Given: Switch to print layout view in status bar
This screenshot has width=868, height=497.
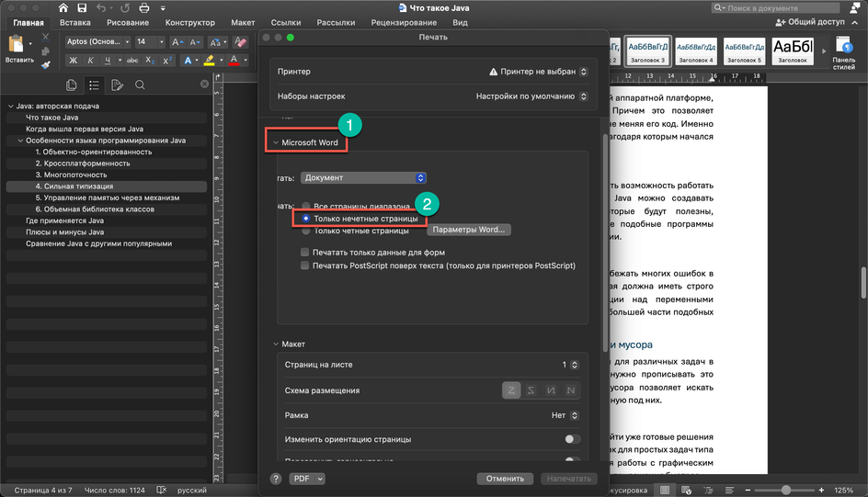Looking at the screenshot, I should tap(665, 490).
